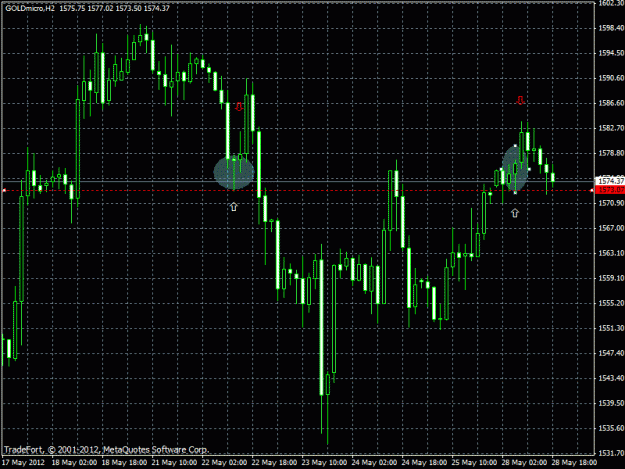Click the 28 May 02:00 time label
Image resolution: width=625 pixels, height=469 pixels.
click(524, 463)
